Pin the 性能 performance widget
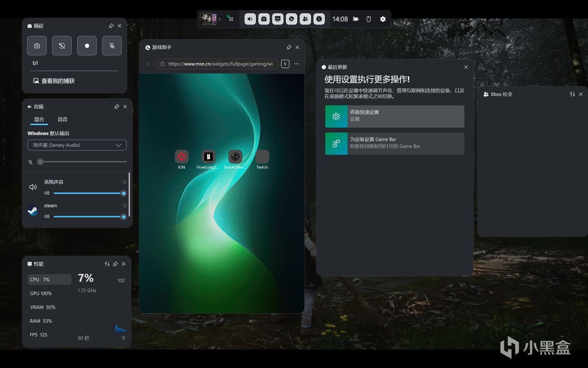 click(115, 264)
